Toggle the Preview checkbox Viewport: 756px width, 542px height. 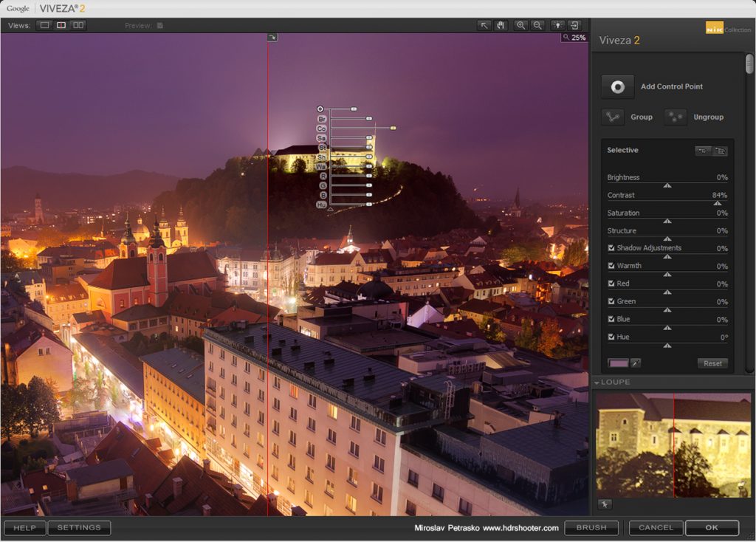pyautogui.click(x=160, y=26)
